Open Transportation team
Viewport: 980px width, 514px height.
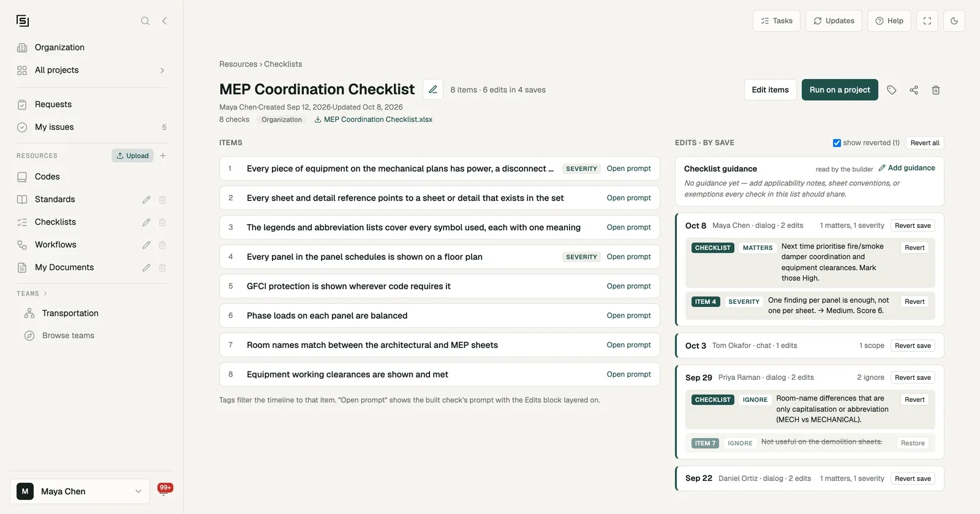click(x=70, y=313)
